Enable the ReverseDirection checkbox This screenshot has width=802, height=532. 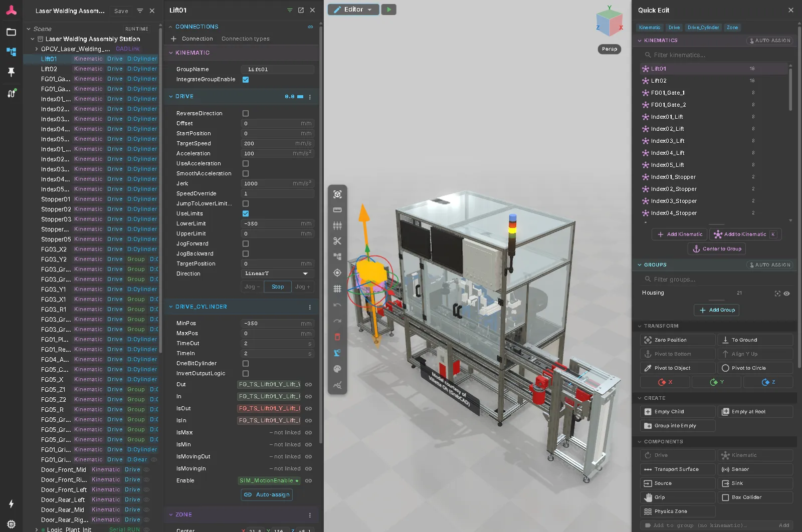point(246,114)
